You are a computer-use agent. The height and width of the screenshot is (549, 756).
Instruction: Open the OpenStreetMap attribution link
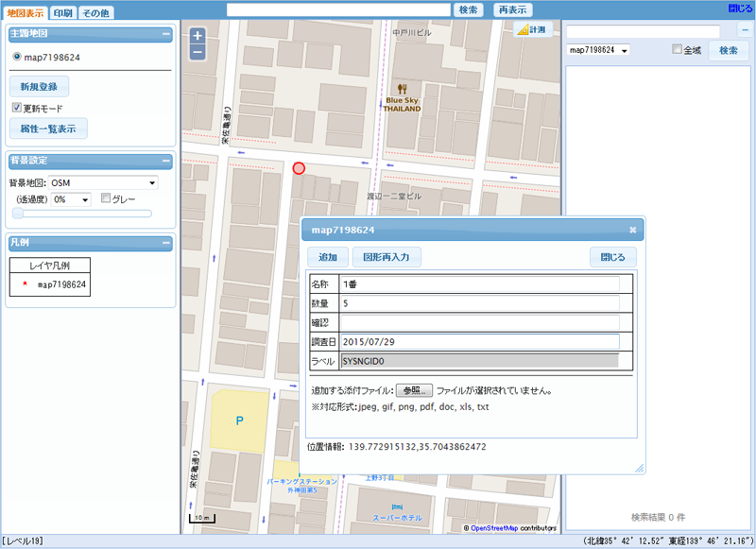tap(494, 528)
